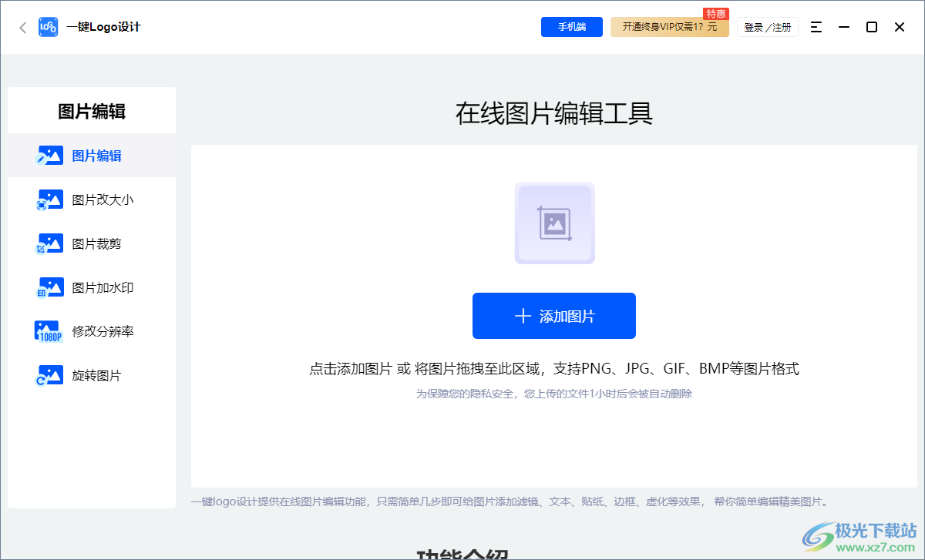Open the 登录/注册 login page
925x560 pixels.
pos(768,26)
